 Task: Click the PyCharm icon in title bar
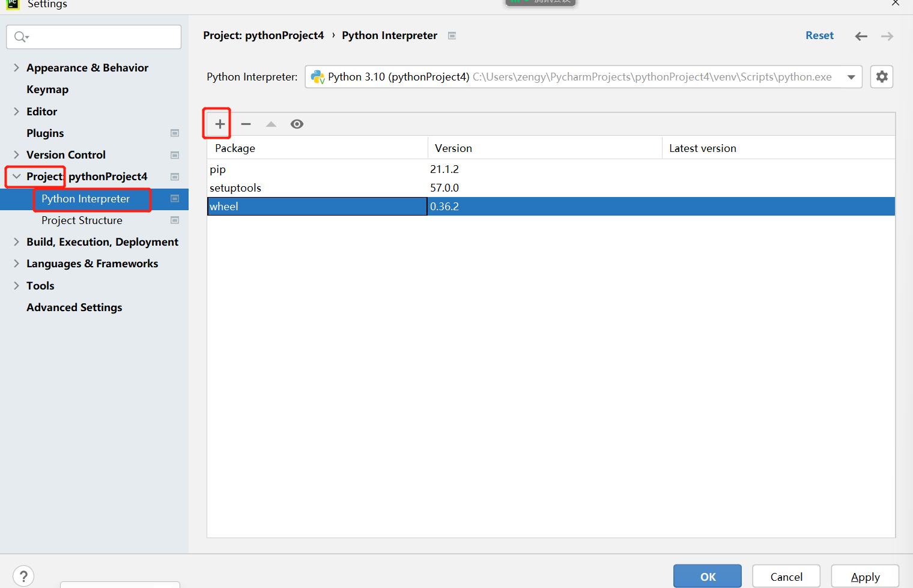pyautogui.click(x=13, y=4)
